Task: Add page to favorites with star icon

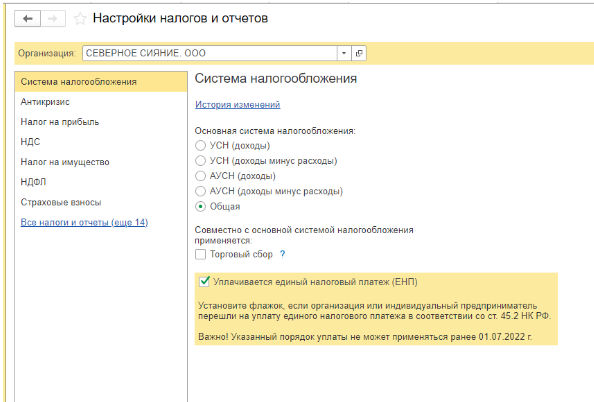Action: pos(80,19)
